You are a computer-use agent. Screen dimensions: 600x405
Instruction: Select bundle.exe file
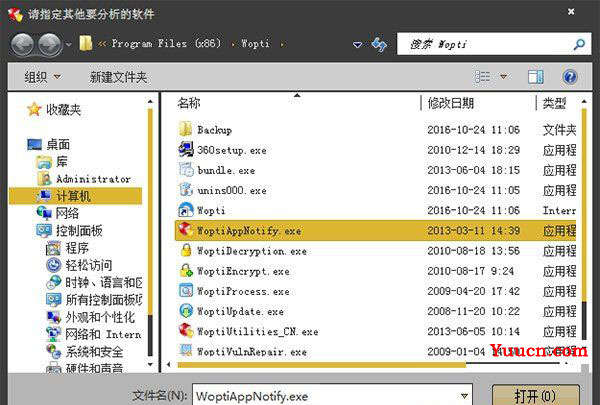(x=226, y=170)
